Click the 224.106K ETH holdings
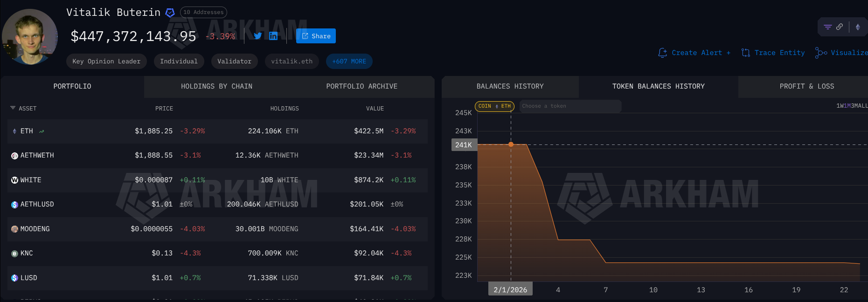 [273, 131]
